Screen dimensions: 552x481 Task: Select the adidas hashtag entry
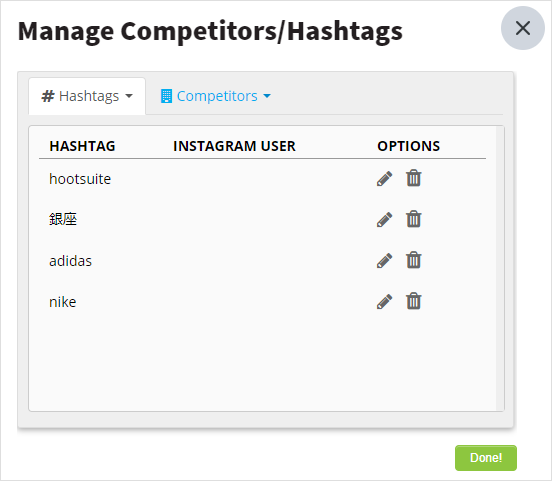[70, 261]
